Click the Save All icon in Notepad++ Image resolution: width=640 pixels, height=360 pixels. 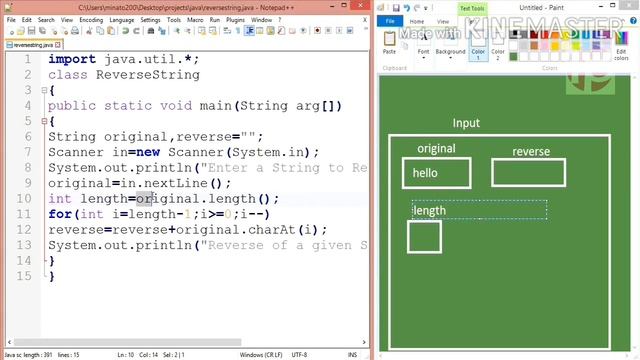[x=42, y=31]
